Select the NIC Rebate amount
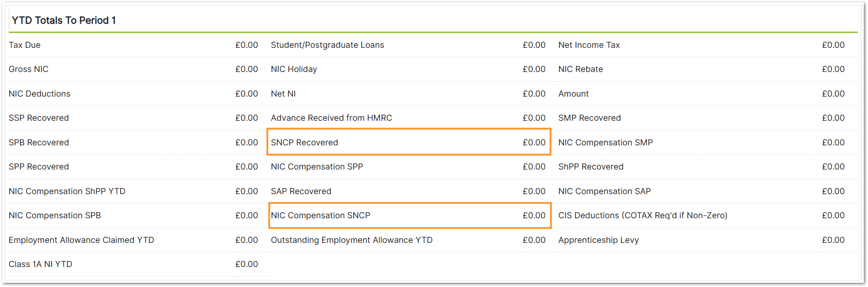Viewport: 868px width, 287px height. pyautogui.click(x=833, y=69)
